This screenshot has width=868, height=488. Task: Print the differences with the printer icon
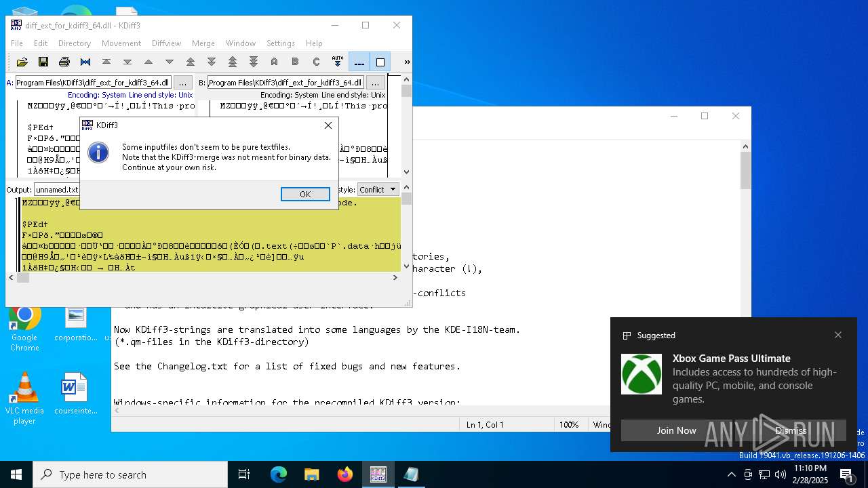64,62
